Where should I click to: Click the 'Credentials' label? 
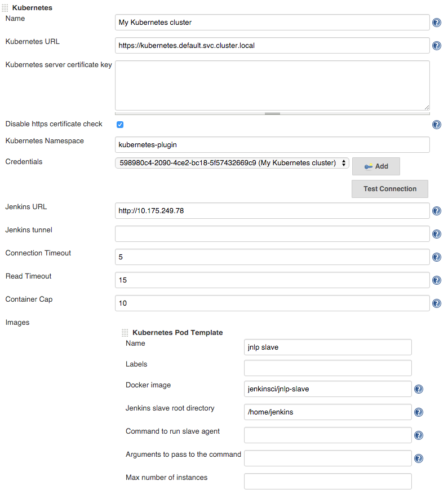24,162
